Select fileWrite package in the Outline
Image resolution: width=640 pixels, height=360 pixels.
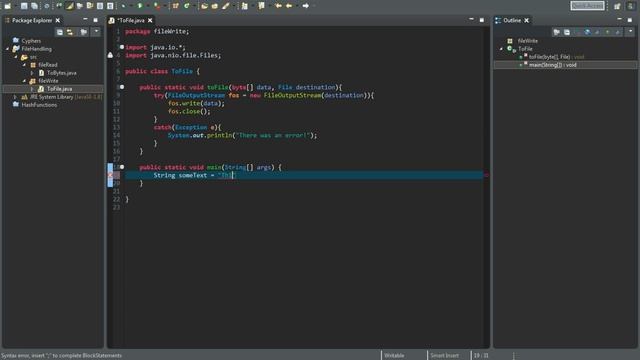coord(528,41)
